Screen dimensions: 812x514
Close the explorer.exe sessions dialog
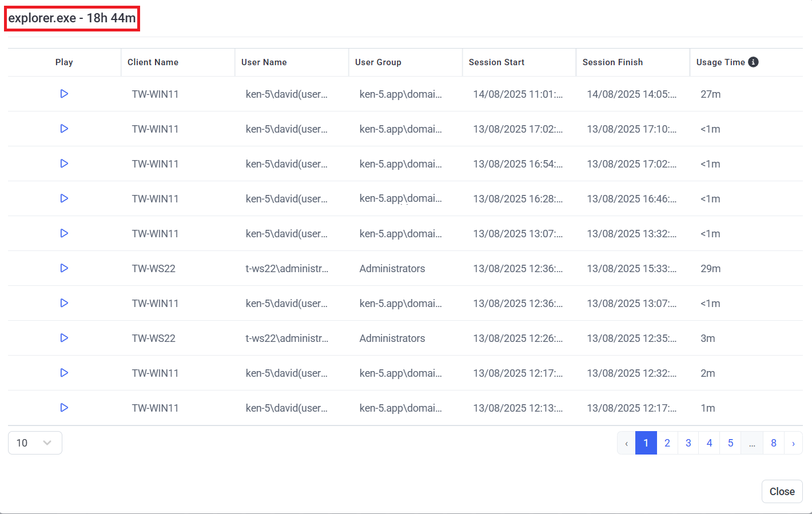pyautogui.click(x=782, y=492)
